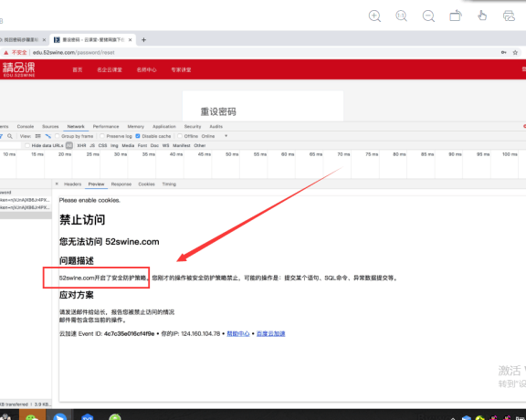Switch to the Security DevTools tab
Viewport: 526px width, 420px height.
point(193,127)
